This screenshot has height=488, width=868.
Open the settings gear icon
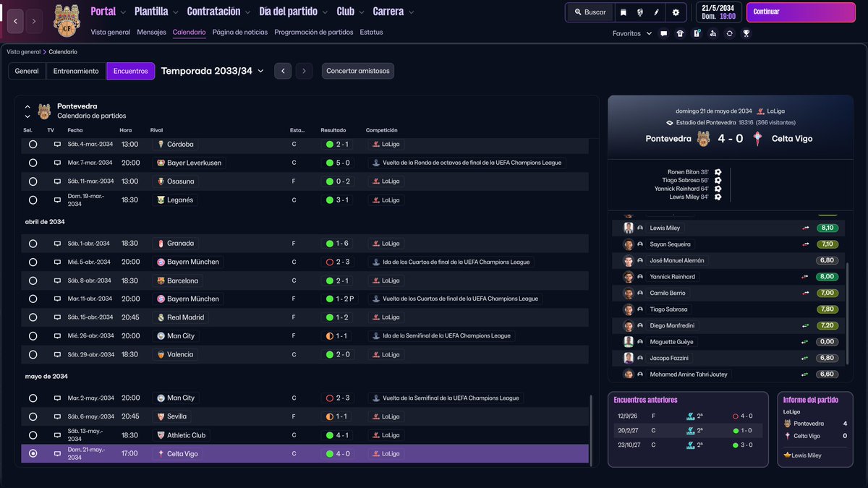[x=676, y=12]
